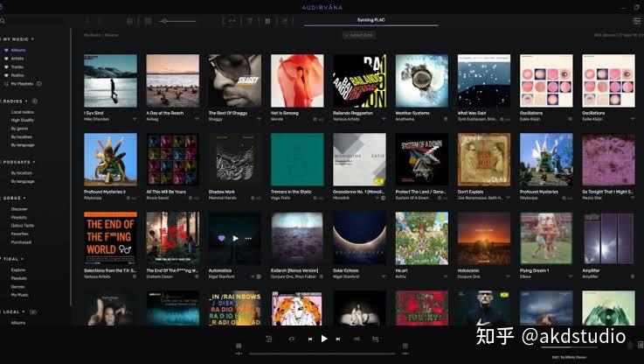Open Qobuz Favorites

pyautogui.click(x=20, y=234)
